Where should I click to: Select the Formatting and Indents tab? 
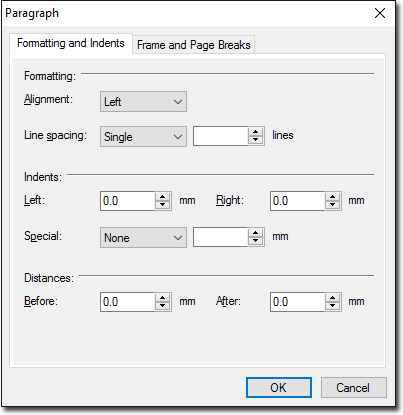(x=71, y=43)
